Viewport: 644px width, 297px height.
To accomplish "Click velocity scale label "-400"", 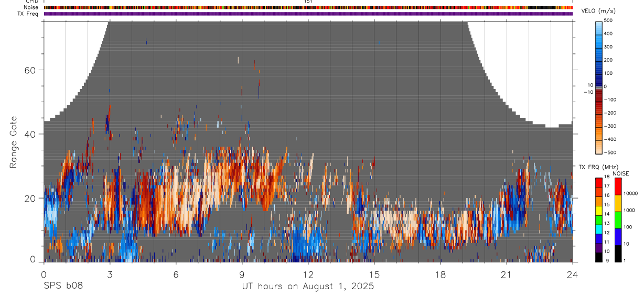I will click(x=610, y=139).
